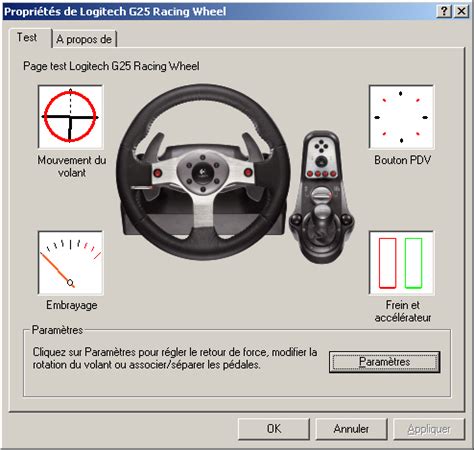
Task: Click the Bouton PDV indicator box
Action: click(x=401, y=117)
